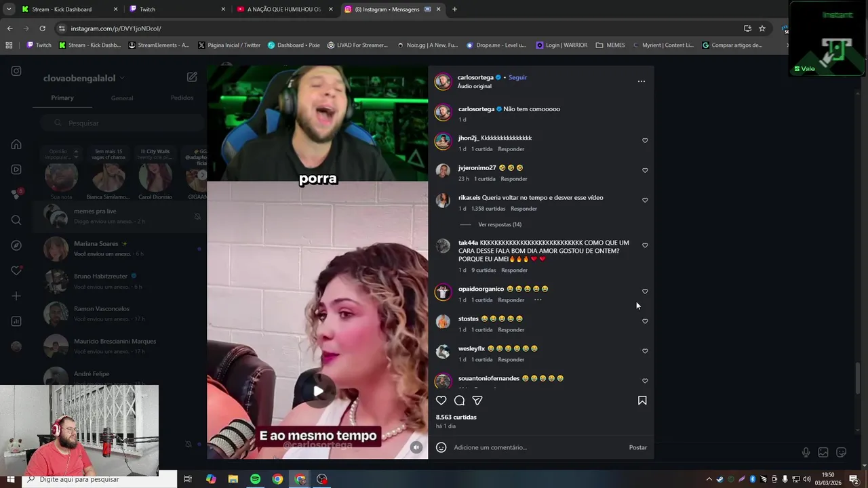This screenshot has height=488, width=868.
Task: Click the Pesquisar messages search field
Action: coord(122,123)
